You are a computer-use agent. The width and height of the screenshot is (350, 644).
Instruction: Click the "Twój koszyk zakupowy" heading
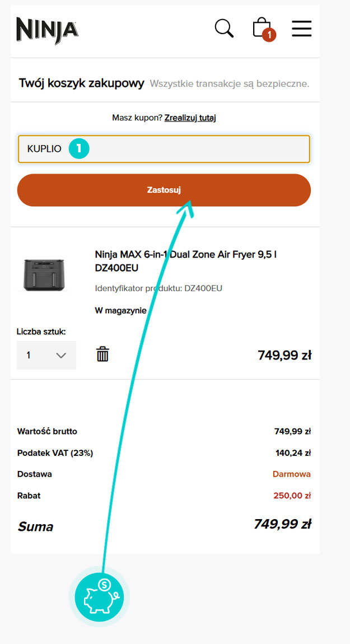tap(82, 83)
